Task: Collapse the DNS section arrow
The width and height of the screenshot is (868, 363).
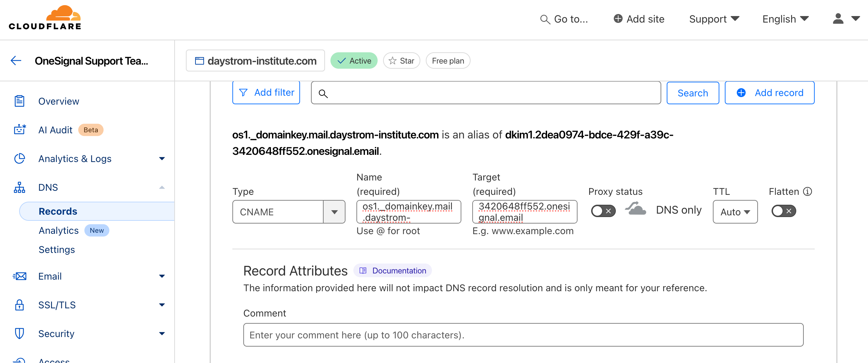Action: point(162,187)
